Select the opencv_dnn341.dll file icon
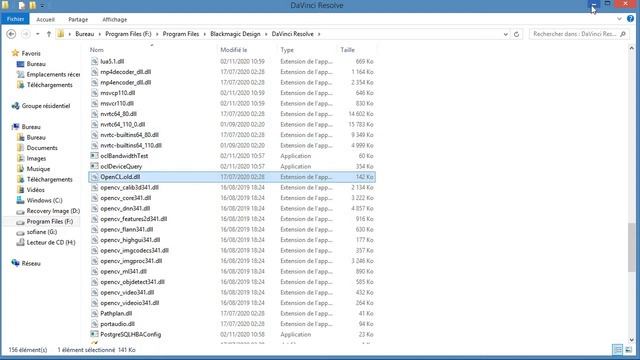The image size is (640, 360). point(94,209)
